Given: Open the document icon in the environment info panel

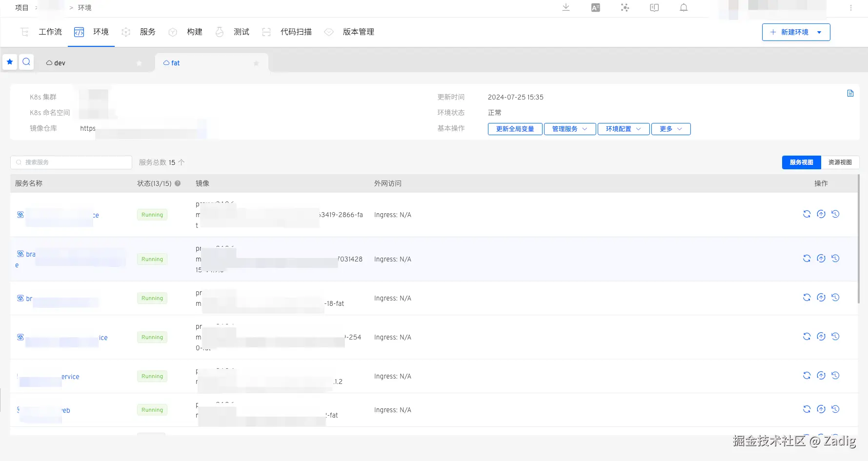Looking at the screenshot, I should [x=850, y=93].
